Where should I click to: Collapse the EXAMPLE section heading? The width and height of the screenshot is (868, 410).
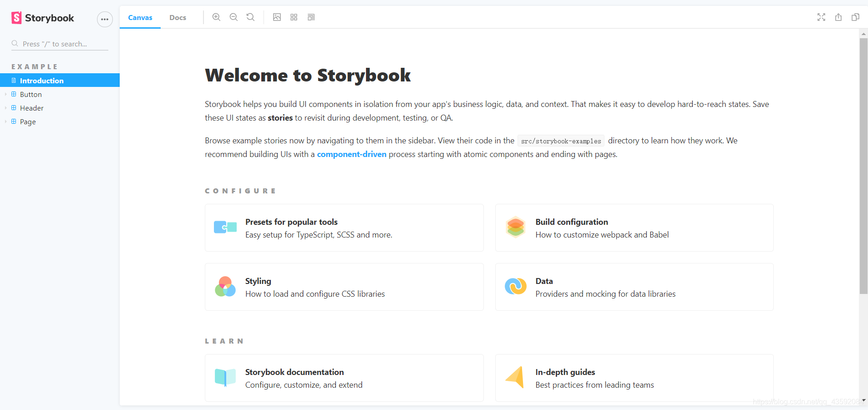pos(35,66)
